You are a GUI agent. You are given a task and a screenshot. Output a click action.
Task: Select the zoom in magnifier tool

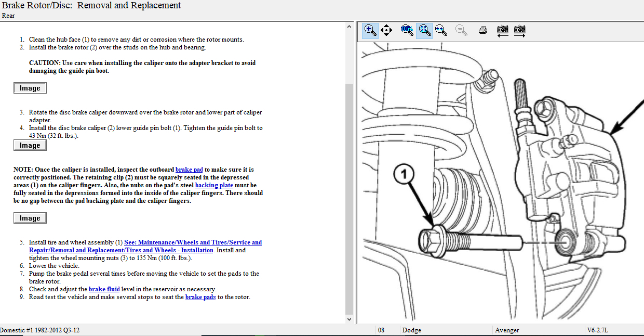click(x=370, y=30)
